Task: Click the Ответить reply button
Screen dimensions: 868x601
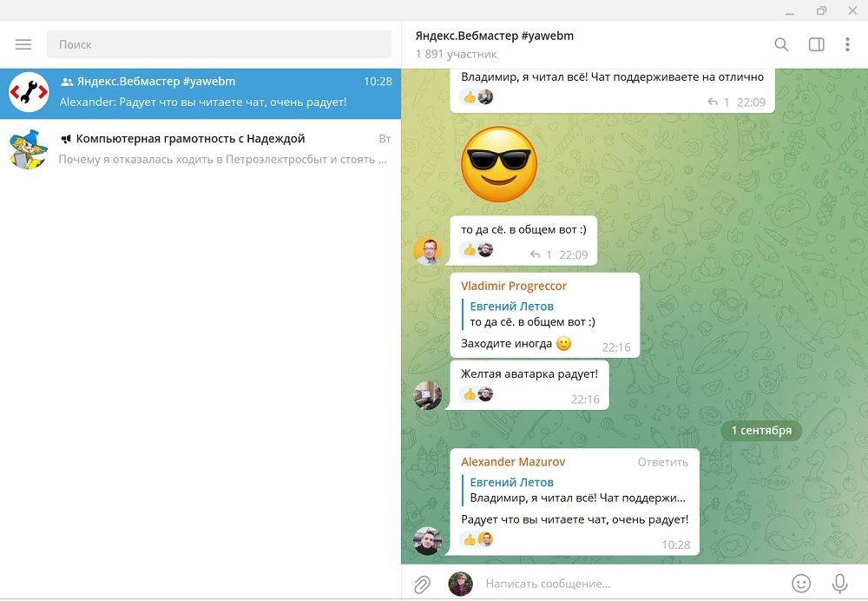Action: tap(662, 462)
